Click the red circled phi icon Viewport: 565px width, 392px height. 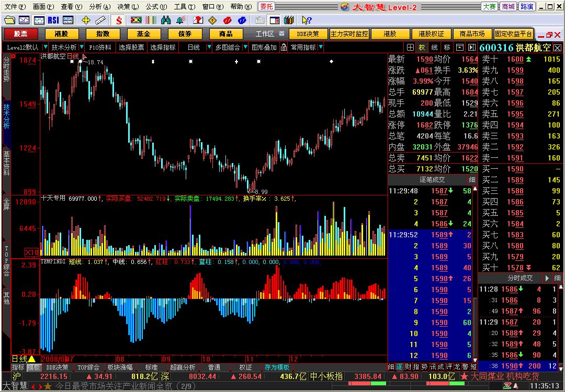click(x=228, y=20)
